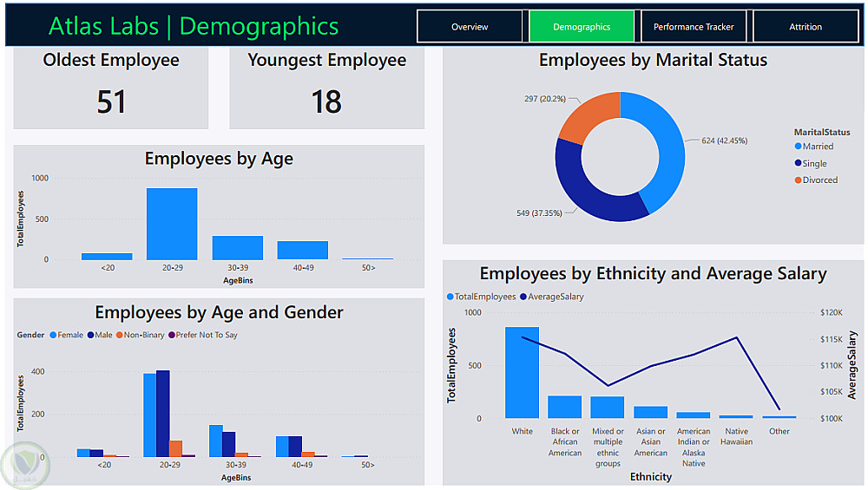Click the 50> label in Employees by Age
Screen dimensions: 868x490
(x=368, y=268)
